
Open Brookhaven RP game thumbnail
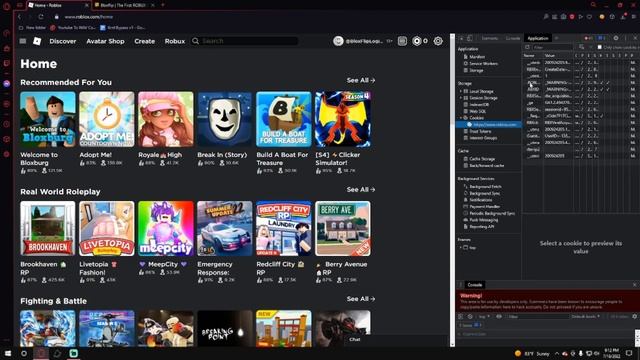(48, 229)
